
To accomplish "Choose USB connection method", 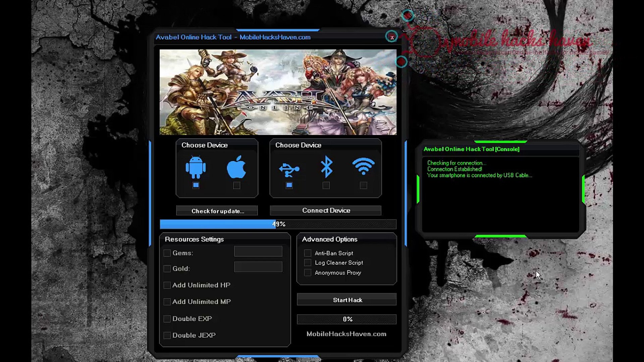I will click(x=289, y=168).
